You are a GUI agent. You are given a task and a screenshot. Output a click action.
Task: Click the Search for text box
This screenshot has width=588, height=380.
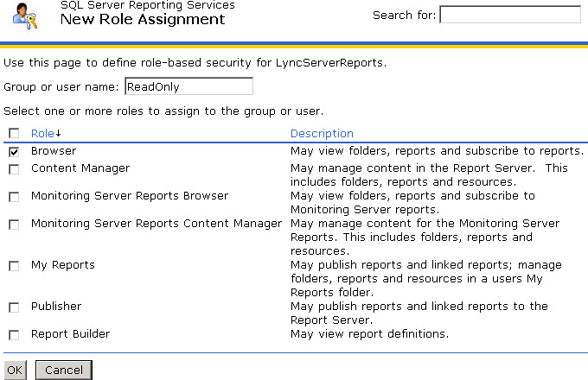[x=510, y=15]
